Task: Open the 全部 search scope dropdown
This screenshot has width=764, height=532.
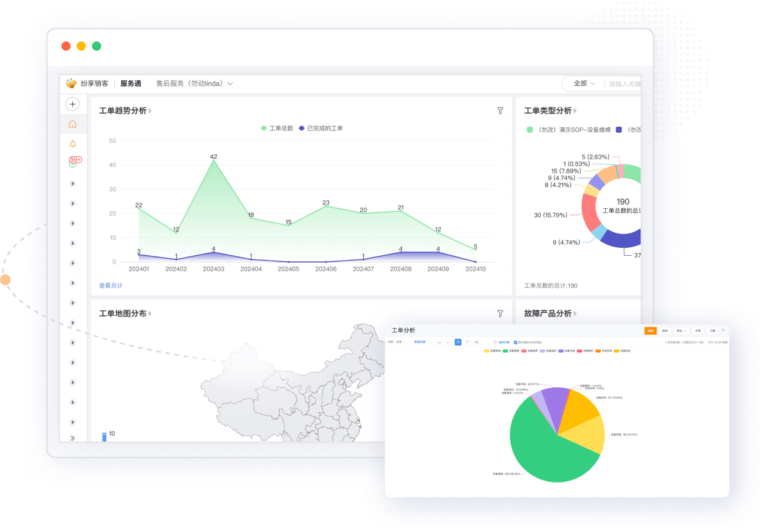Action: click(584, 83)
